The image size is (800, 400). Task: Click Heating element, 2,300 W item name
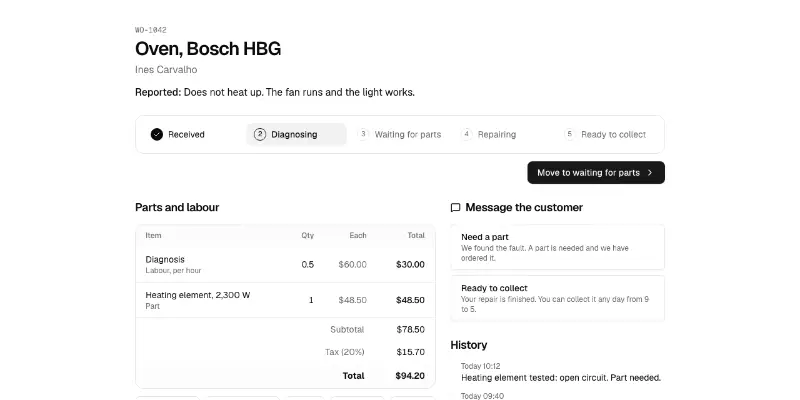tap(198, 295)
